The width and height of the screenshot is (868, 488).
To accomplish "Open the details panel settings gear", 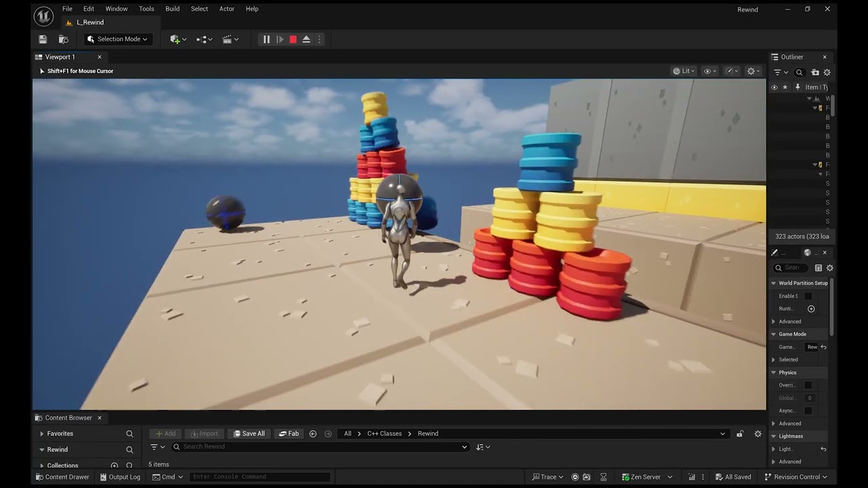I will 829,268.
